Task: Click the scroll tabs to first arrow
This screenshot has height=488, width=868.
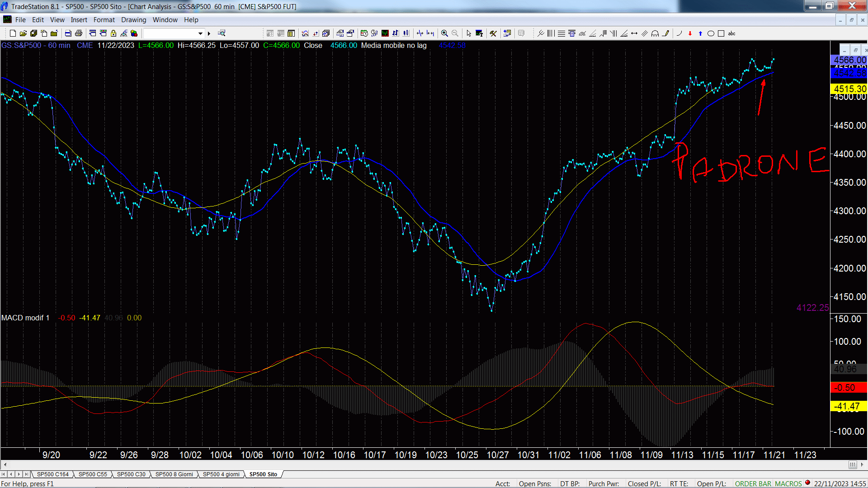Action: 4,474
